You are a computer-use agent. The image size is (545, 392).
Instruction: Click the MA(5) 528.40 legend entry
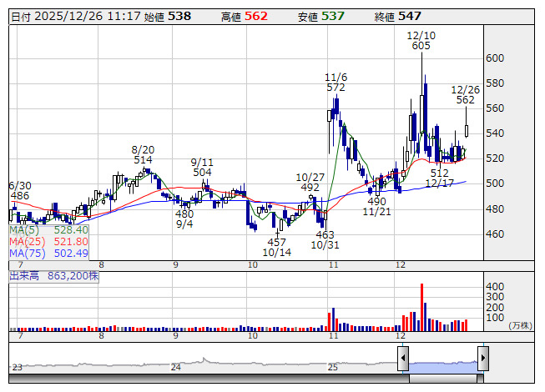(48, 230)
